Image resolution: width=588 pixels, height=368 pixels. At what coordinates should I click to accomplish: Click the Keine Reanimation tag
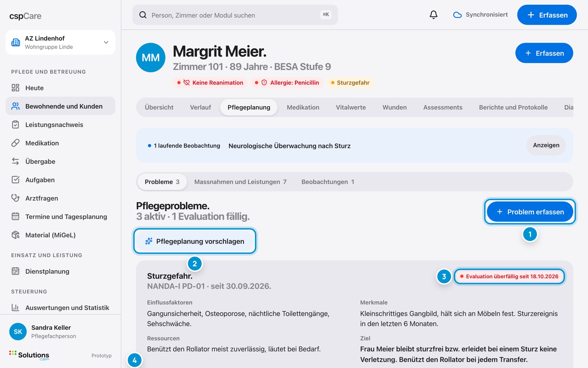pos(210,82)
